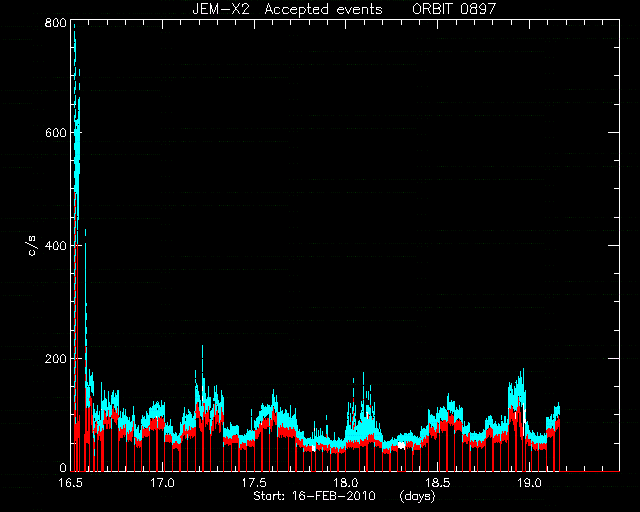Viewport: 640px width, 512px height.
Task: Click the 400 tick label on y-axis
Action: (x=56, y=245)
